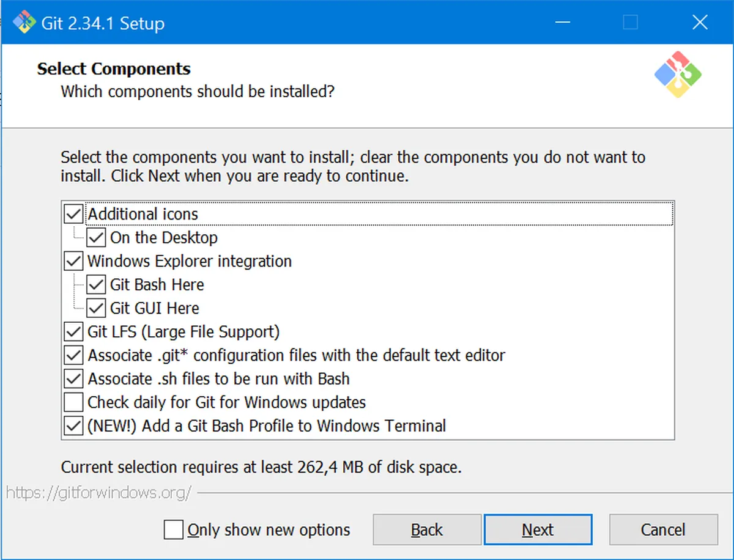The width and height of the screenshot is (734, 560).
Task: Enable Check daily for Git updates
Action: pyautogui.click(x=73, y=402)
